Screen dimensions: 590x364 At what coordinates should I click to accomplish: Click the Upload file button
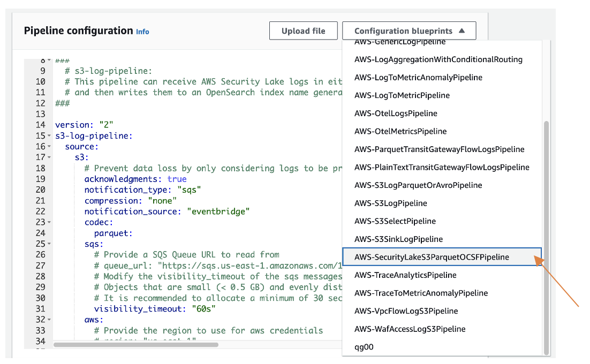[303, 31]
